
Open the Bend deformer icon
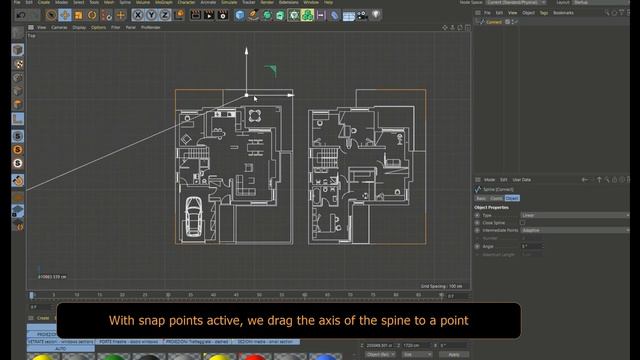335,15
